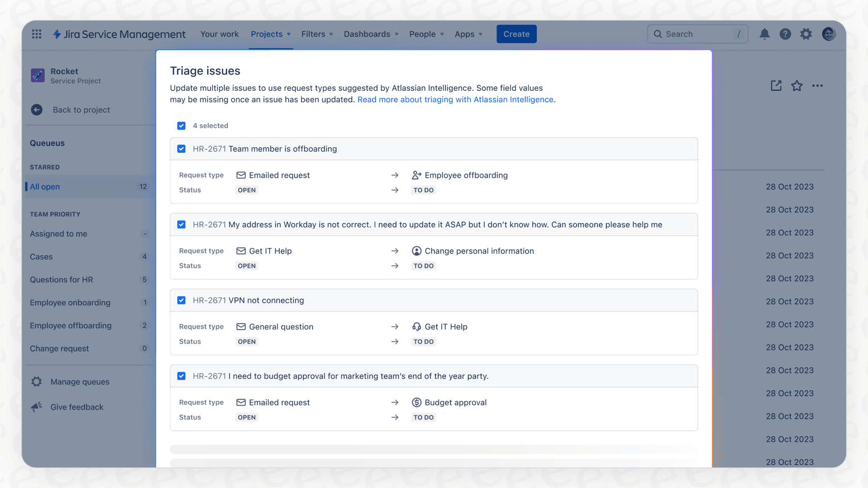Open the app switcher grid icon
This screenshot has width=868, height=488.
(x=36, y=34)
